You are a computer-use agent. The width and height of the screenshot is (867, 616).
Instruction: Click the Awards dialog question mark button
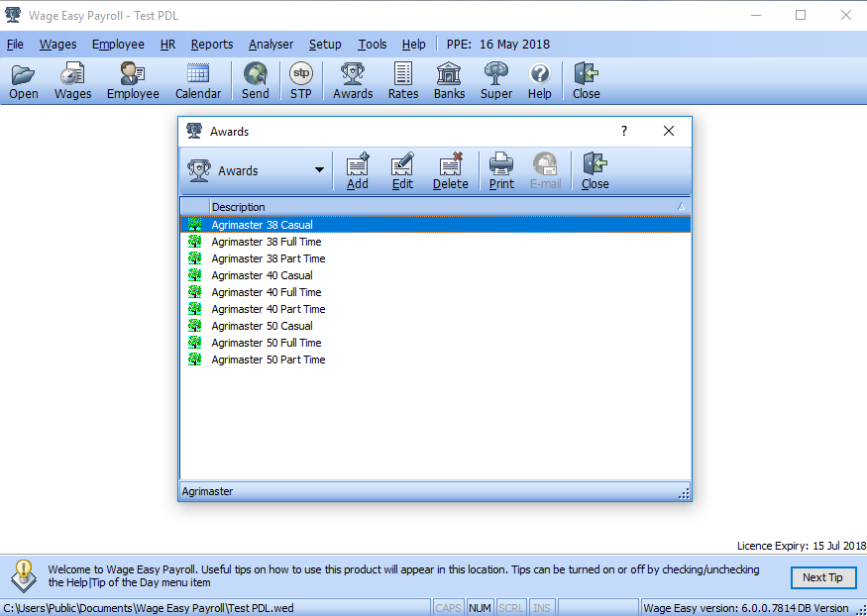coord(624,131)
